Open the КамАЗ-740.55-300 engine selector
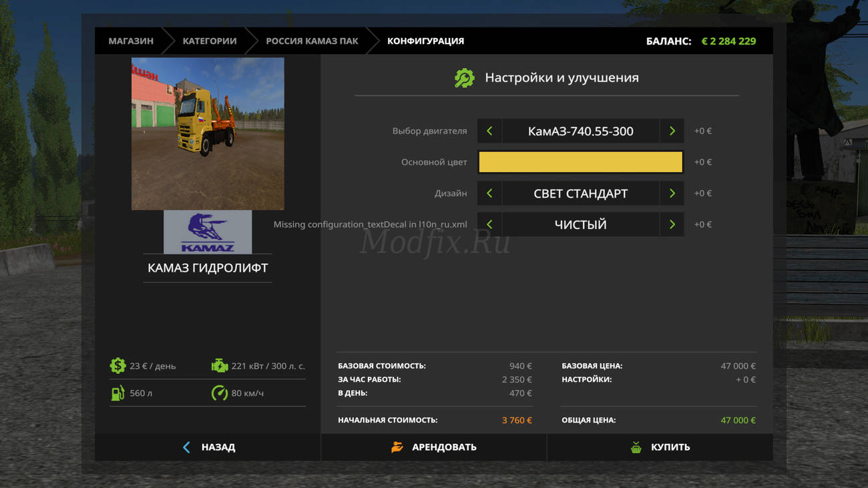Screen dimensions: 868x488 tap(580, 131)
